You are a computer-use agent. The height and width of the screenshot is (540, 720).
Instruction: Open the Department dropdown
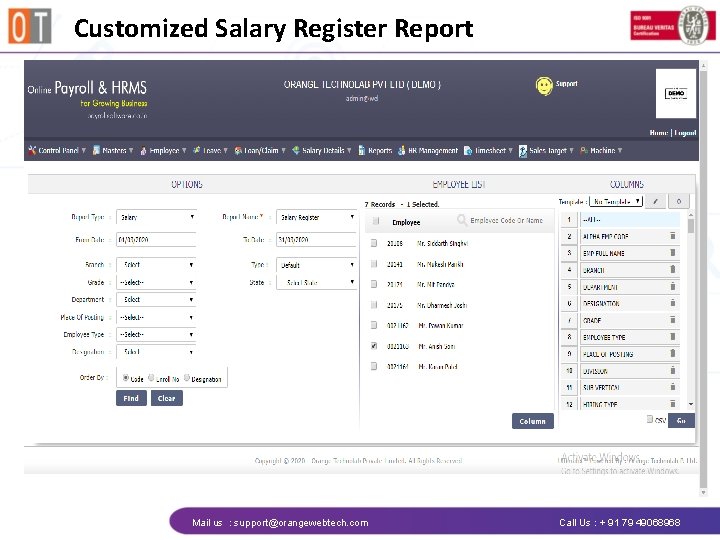[x=157, y=299]
